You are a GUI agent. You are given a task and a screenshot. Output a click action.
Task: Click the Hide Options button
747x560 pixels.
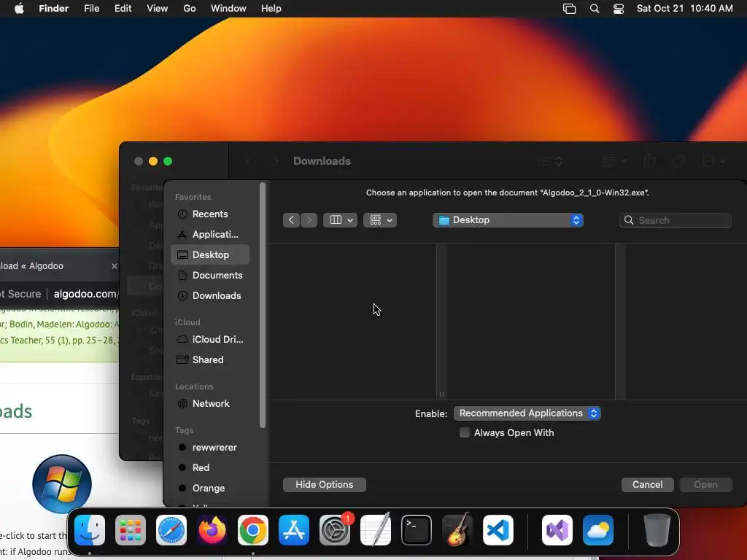tap(325, 484)
